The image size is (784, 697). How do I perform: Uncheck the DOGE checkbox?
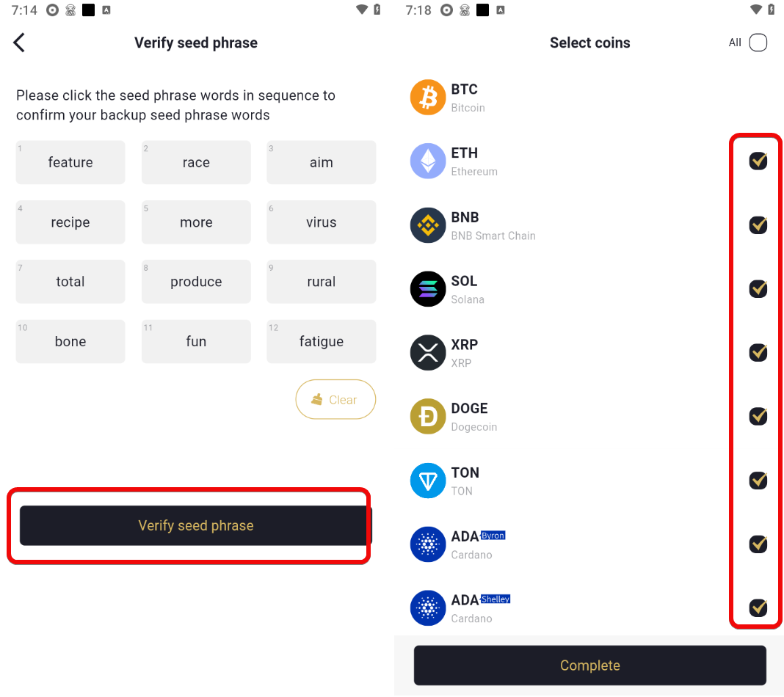tap(758, 416)
